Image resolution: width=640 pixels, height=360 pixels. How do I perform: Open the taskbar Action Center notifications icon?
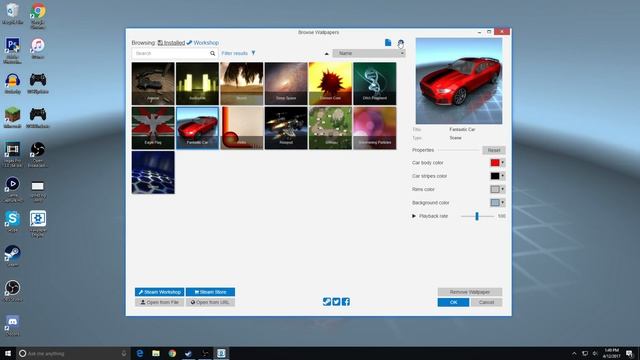point(630,353)
